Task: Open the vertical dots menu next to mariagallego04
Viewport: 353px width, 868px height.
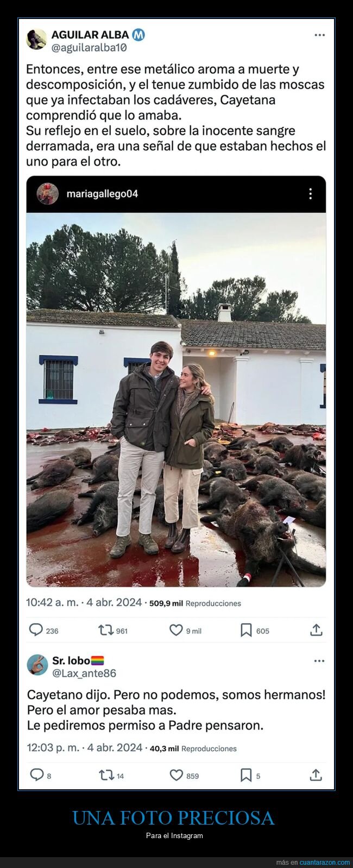Action: (x=310, y=194)
